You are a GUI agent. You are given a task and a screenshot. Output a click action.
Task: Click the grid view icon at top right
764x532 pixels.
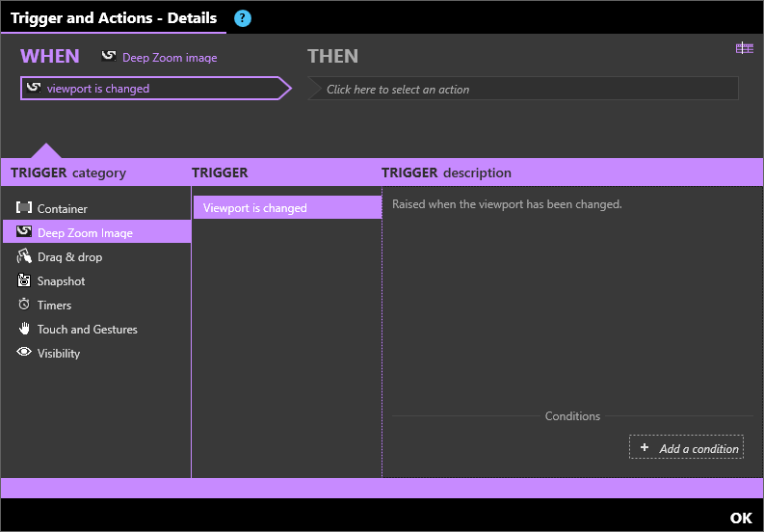coord(744,48)
